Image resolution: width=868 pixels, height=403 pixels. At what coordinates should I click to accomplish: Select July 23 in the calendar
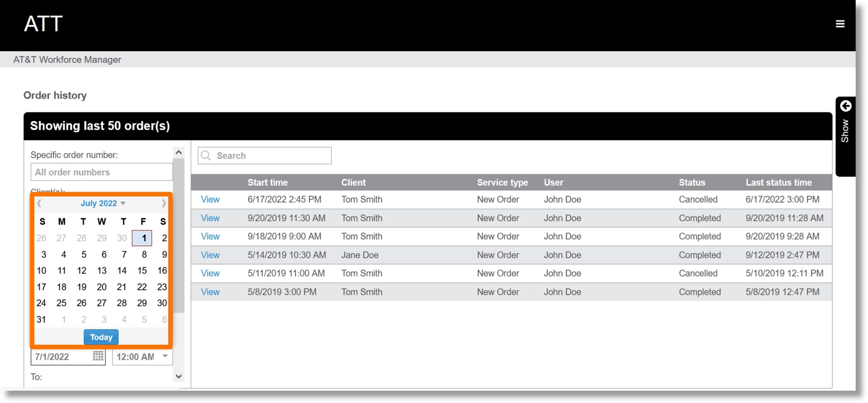coord(162,287)
